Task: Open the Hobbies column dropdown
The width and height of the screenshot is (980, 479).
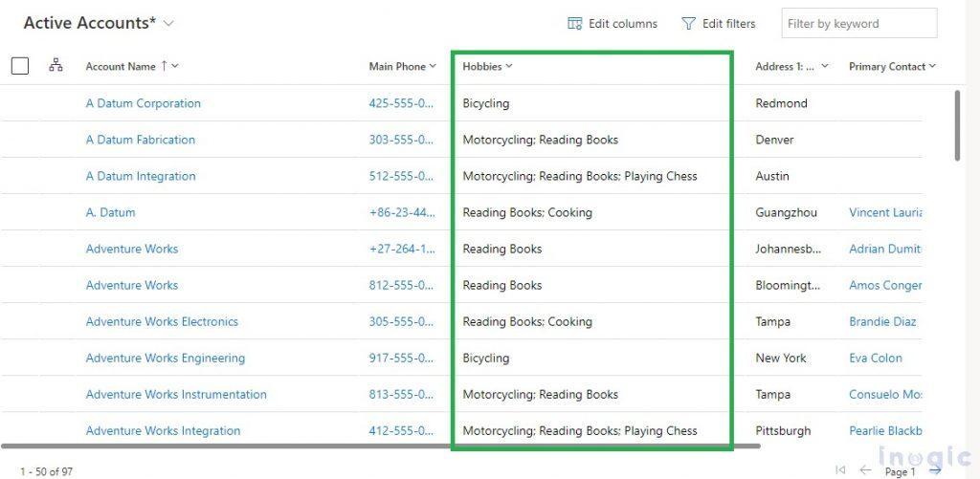Action: (509, 66)
